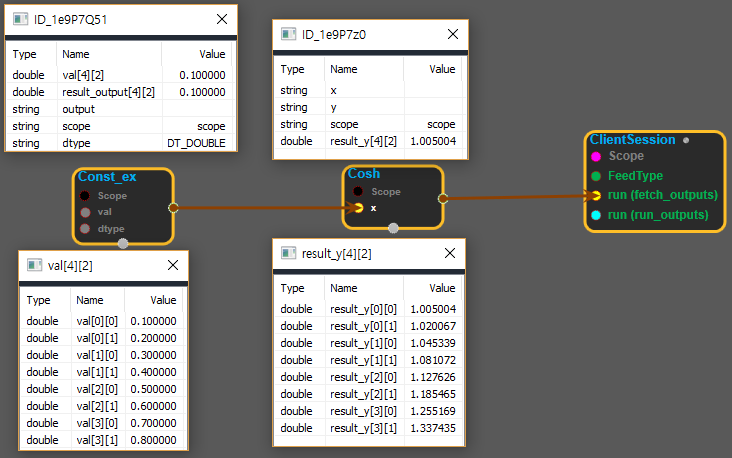Click the output port of Const_ex node

point(173,208)
